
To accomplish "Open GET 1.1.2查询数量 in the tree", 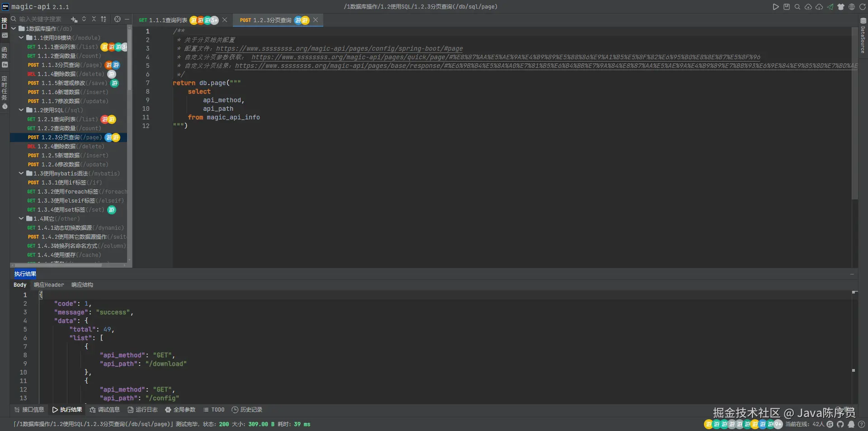I will pos(64,56).
